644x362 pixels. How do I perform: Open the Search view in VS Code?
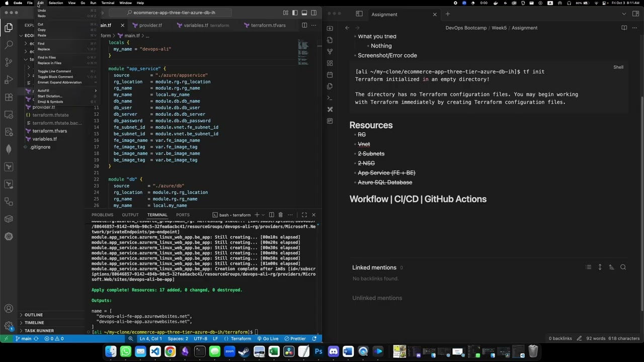click(x=9, y=45)
